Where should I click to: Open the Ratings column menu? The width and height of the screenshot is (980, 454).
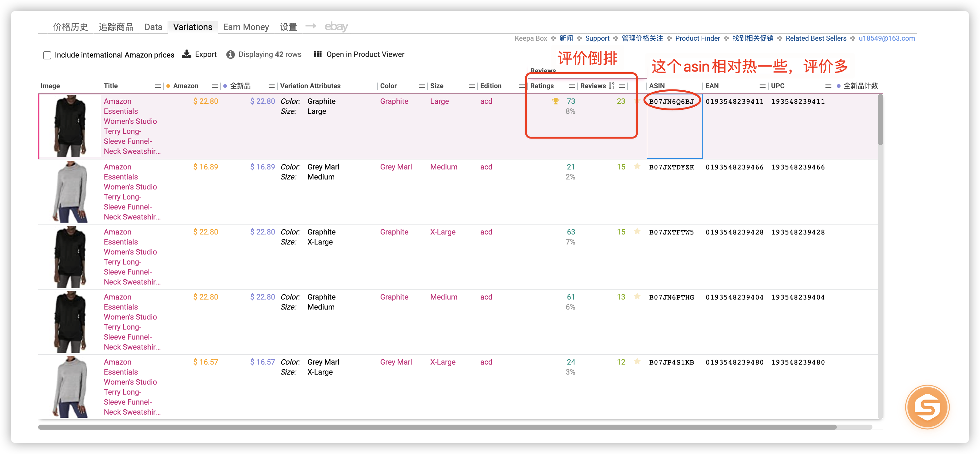coord(572,86)
